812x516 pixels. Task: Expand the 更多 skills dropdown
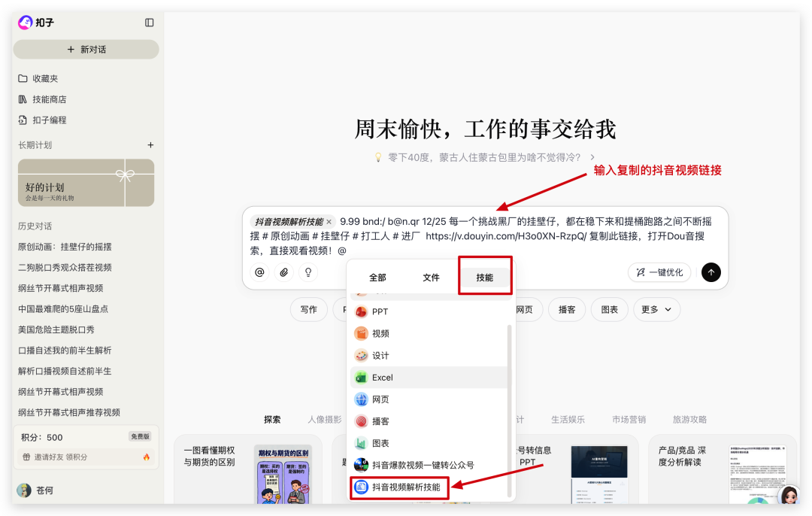tap(656, 309)
